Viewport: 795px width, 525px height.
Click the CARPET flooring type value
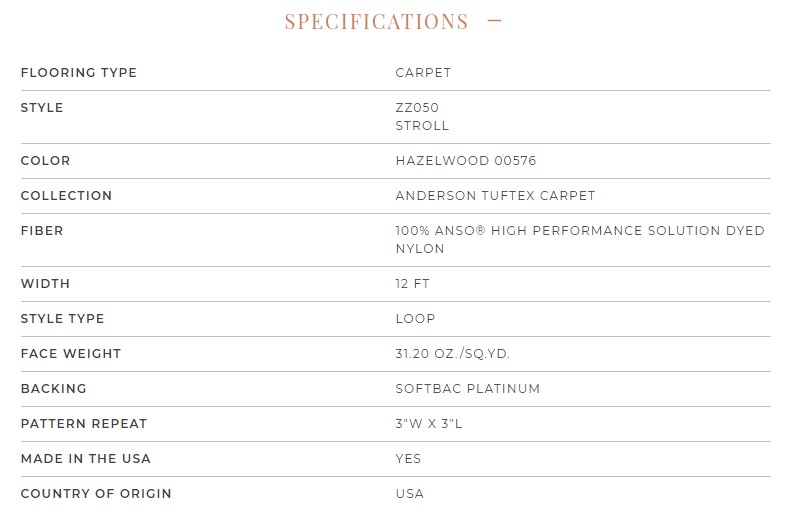(x=423, y=73)
